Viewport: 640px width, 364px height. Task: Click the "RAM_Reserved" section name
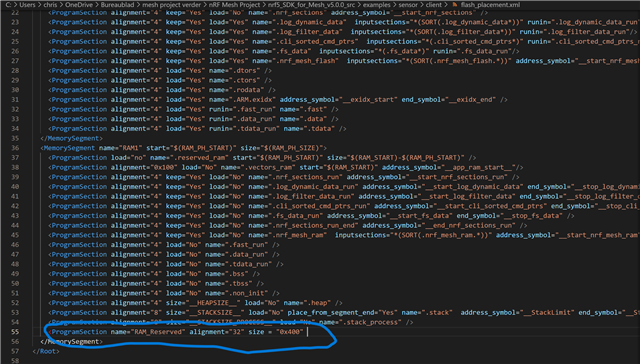[x=160, y=332]
